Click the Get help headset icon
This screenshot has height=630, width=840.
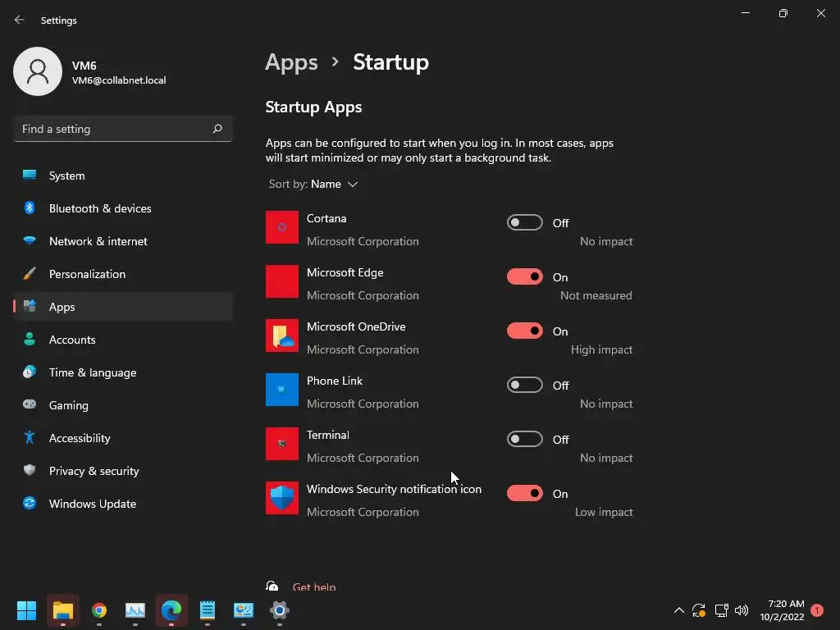click(x=272, y=586)
